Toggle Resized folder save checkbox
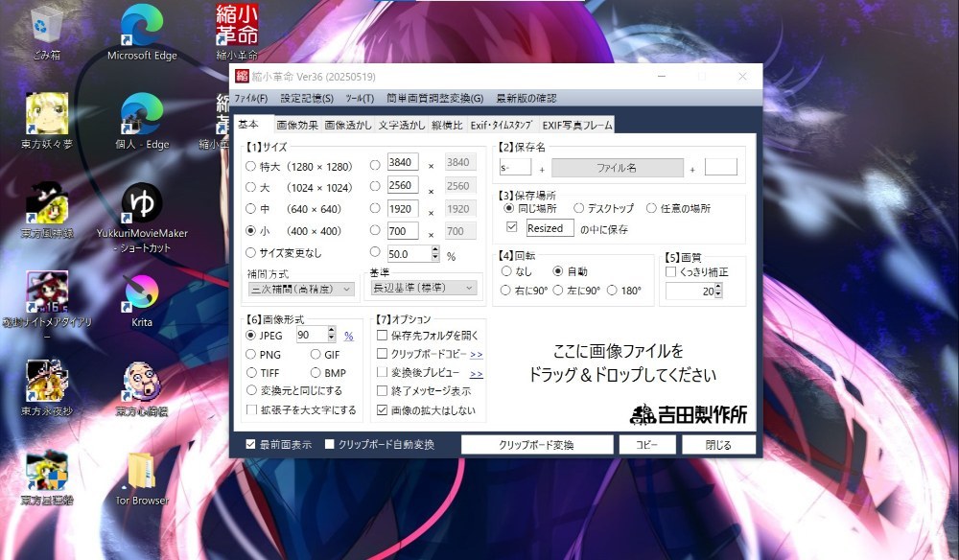The width and height of the screenshot is (959, 560). click(512, 227)
